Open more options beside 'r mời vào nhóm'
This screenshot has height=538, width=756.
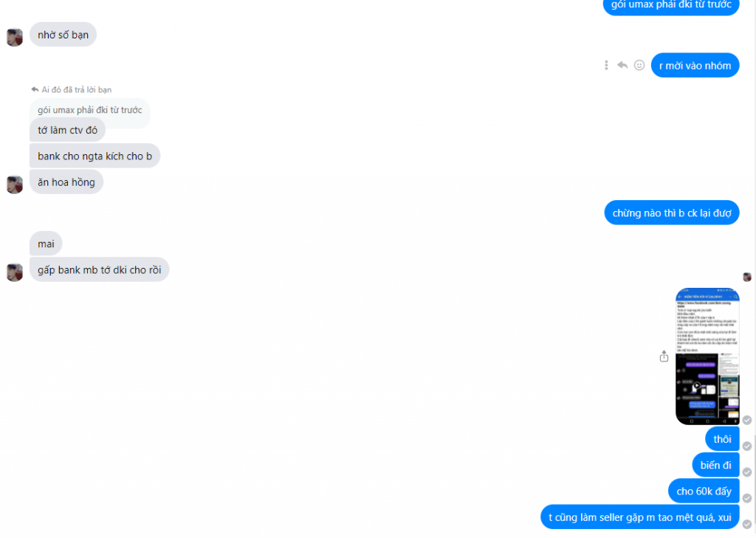pyautogui.click(x=606, y=65)
